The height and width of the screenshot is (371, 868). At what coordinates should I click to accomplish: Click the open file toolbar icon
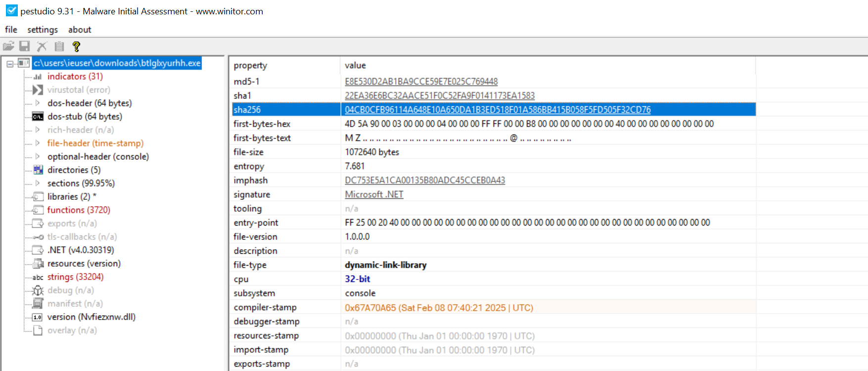coord(8,46)
